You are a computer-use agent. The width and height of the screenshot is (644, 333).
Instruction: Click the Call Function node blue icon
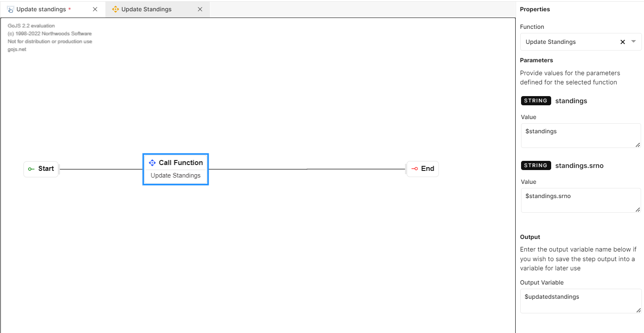[x=152, y=163]
